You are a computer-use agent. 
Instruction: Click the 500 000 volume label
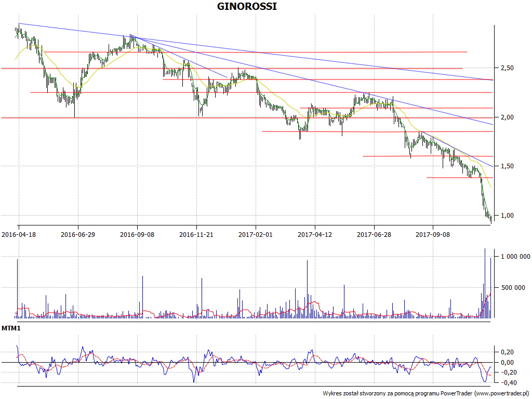tap(513, 288)
